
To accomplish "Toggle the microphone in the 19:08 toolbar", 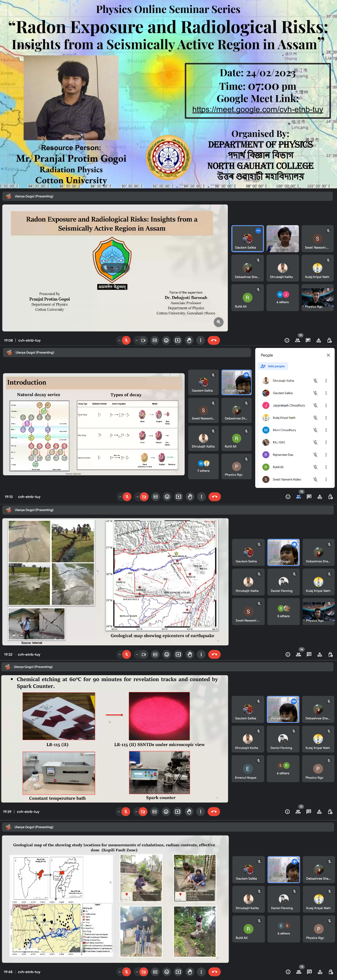I will (126, 341).
